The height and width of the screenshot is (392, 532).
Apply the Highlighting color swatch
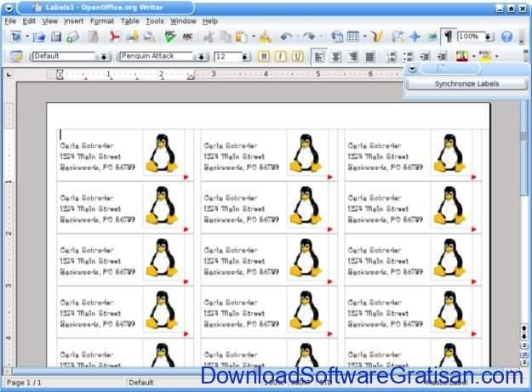coord(485,56)
